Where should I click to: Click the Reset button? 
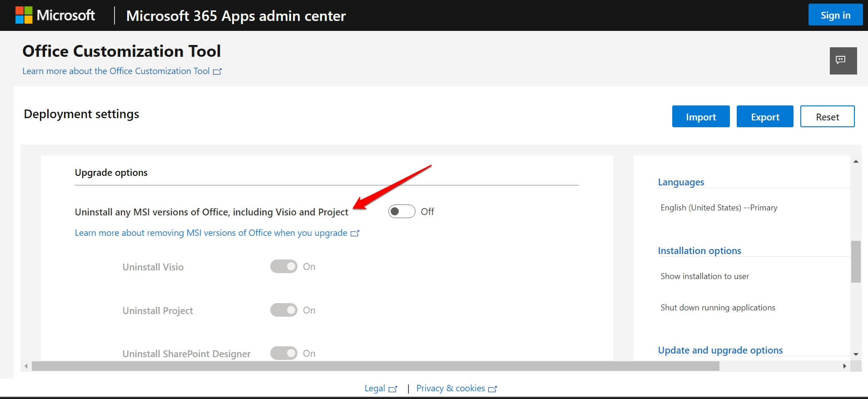[x=827, y=117]
